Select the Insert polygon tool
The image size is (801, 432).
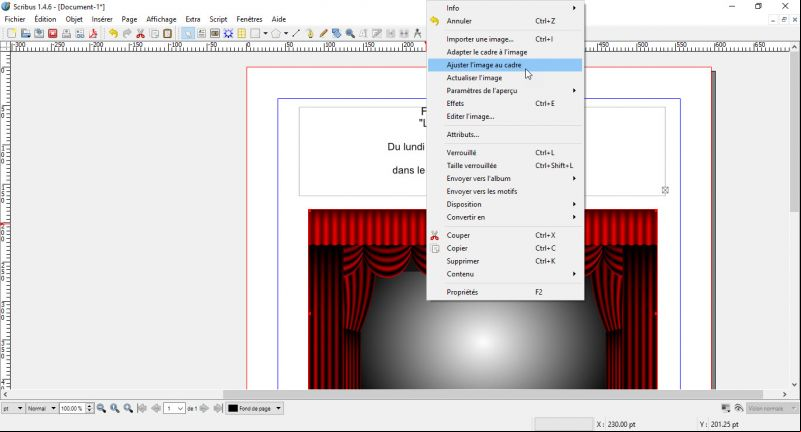pos(276,34)
